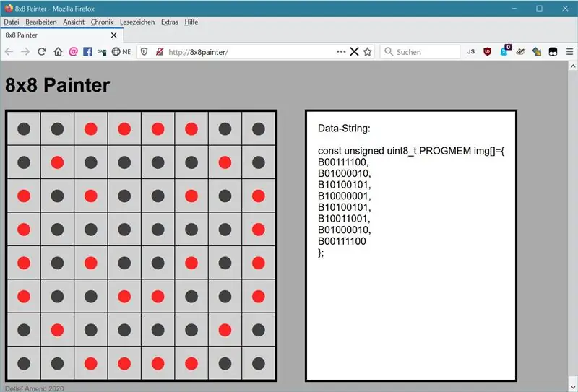
Task: Reload the current page
Action: pos(42,51)
